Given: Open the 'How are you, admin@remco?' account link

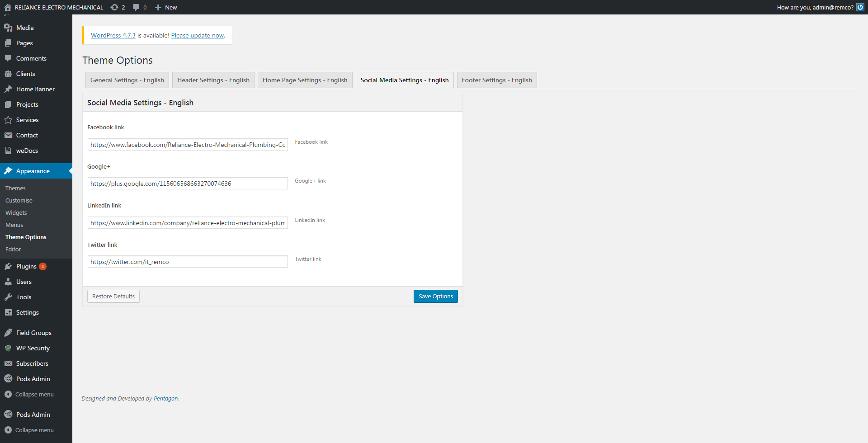Looking at the screenshot, I should [x=815, y=7].
